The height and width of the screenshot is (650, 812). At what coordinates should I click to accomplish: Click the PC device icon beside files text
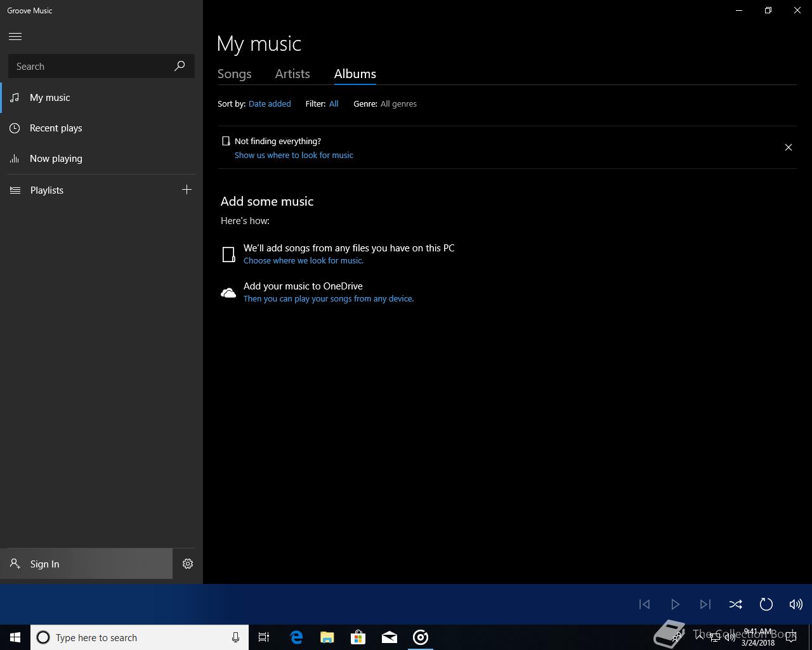[228, 255]
